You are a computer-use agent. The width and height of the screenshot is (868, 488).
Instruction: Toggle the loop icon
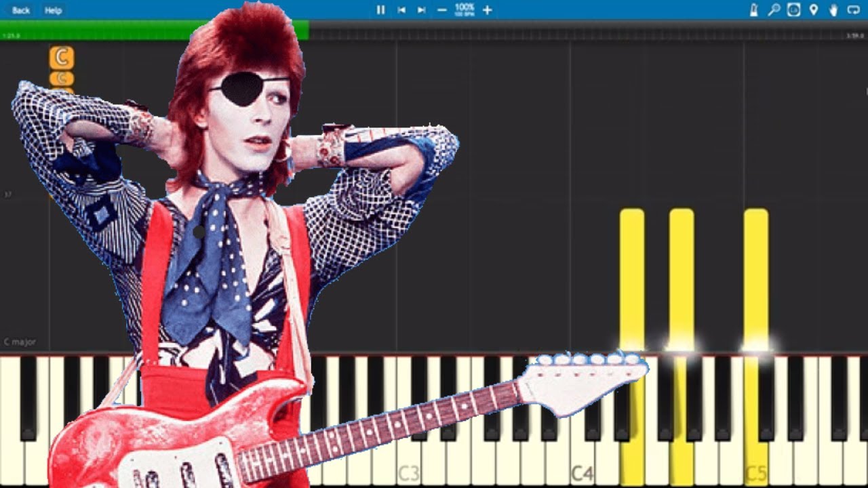pos(853,10)
